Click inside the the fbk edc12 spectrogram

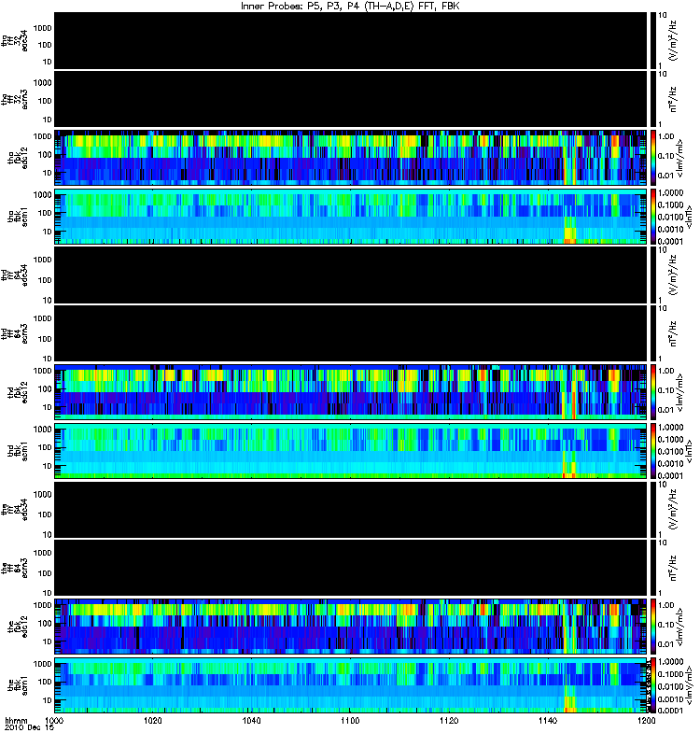click(x=350, y=627)
